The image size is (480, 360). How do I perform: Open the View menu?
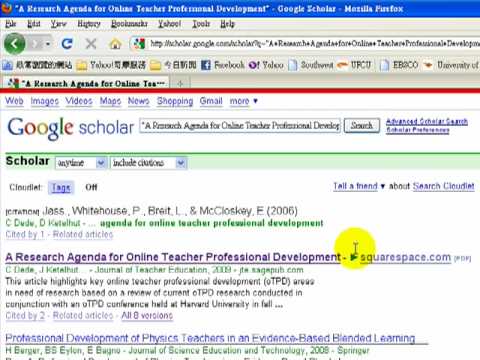coord(58,24)
